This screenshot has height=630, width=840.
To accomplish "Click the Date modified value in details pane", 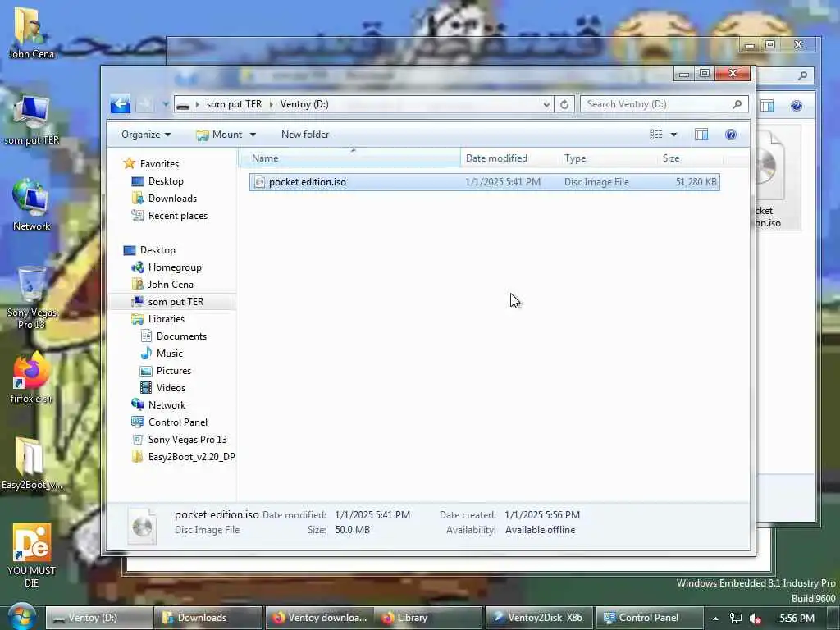I will (x=372, y=515).
